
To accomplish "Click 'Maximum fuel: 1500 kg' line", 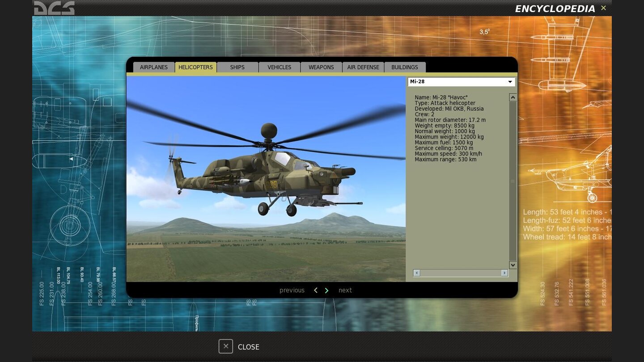I will (x=444, y=143).
